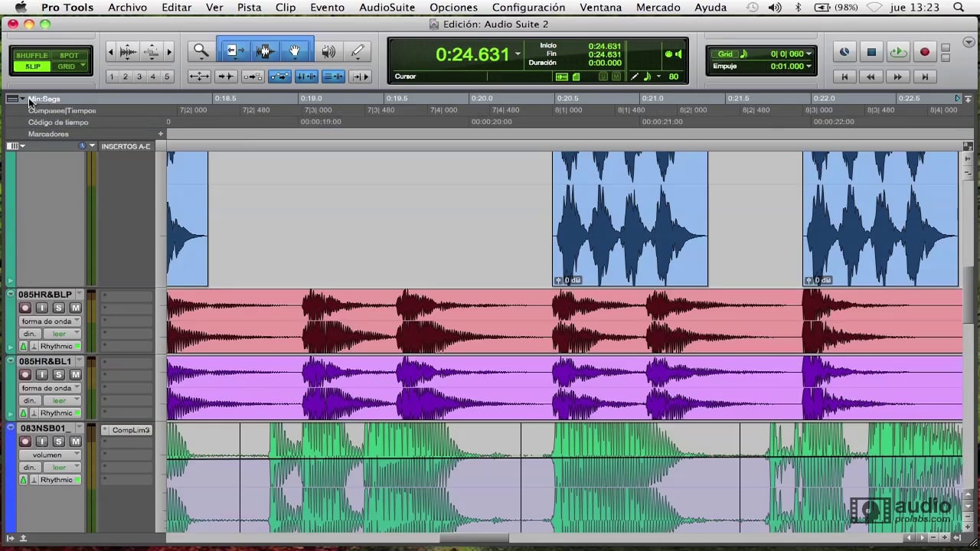Image resolution: width=980 pixels, height=551 pixels.
Task: Open track view selector on 085HR&BLP
Action: (51, 321)
